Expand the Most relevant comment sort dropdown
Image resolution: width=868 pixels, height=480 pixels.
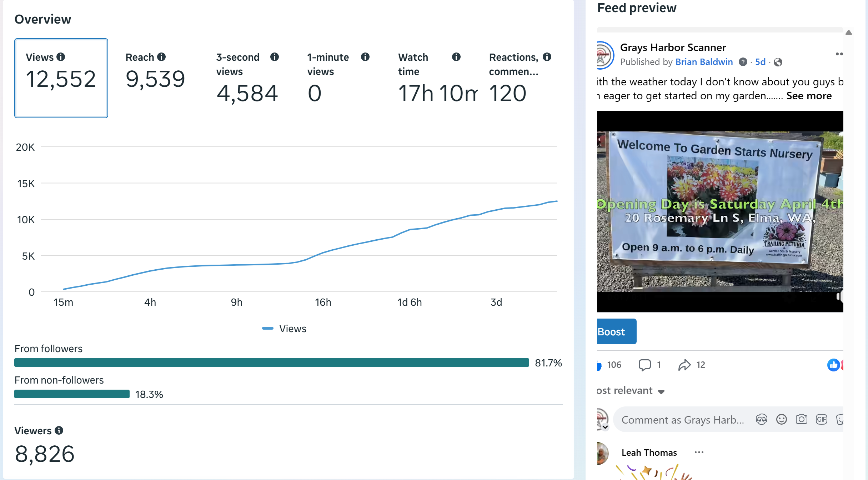[x=631, y=391]
